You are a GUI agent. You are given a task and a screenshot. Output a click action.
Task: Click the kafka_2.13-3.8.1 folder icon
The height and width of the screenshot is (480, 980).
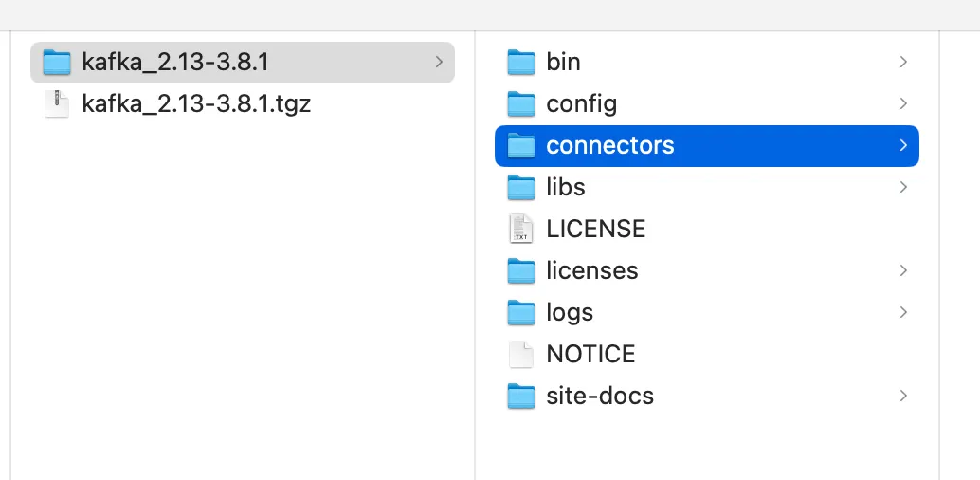(x=57, y=62)
